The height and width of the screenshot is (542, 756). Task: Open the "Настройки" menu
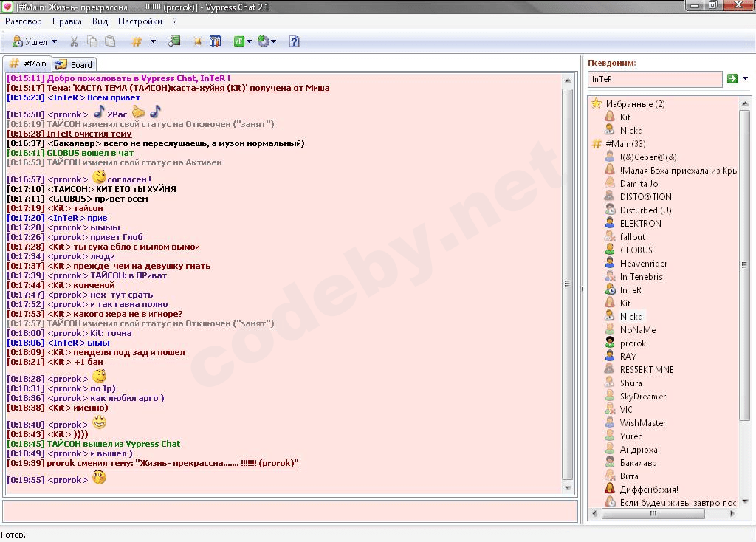click(x=140, y=21)
